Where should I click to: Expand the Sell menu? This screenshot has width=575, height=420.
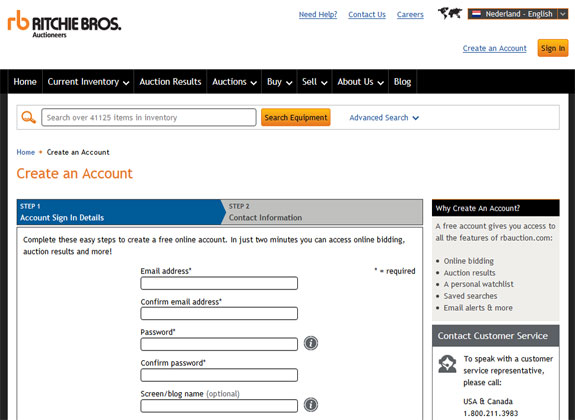315,82
